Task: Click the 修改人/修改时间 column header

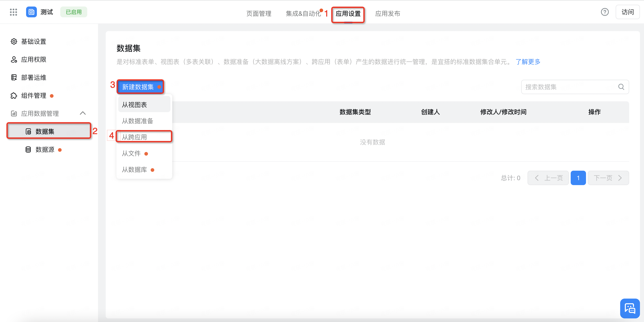Action: tap(503, 112)
